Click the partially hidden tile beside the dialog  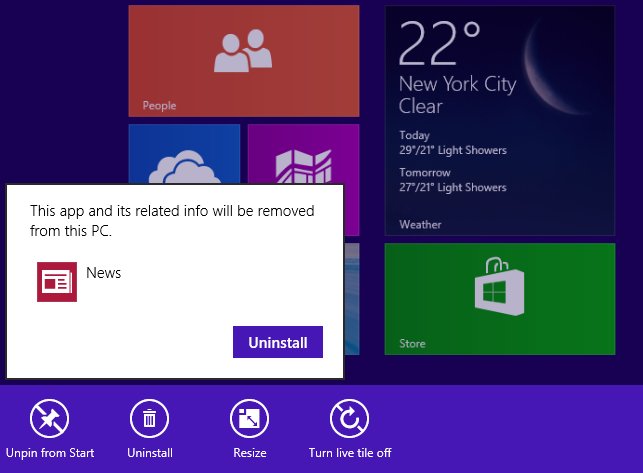(351, 299)
